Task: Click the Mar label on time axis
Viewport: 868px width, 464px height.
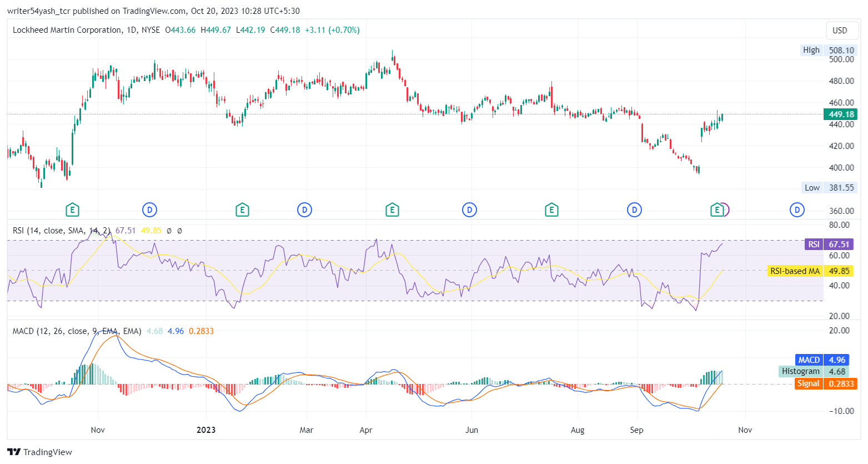Action: [307, 430]
